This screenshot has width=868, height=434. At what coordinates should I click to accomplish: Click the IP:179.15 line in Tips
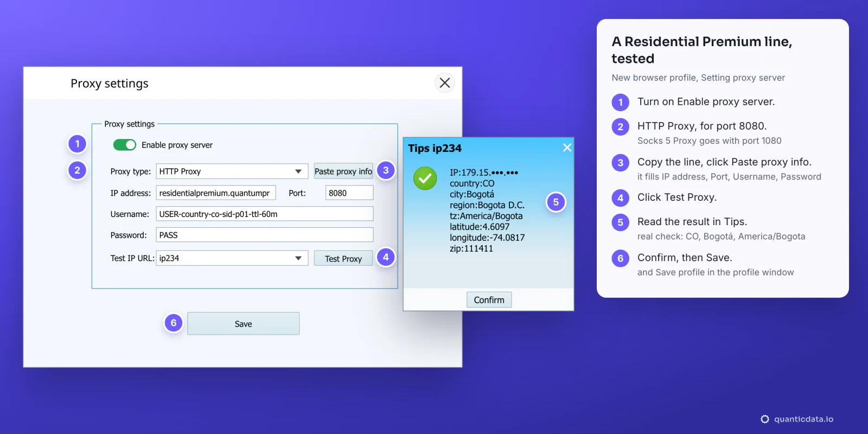pos(484,173)
